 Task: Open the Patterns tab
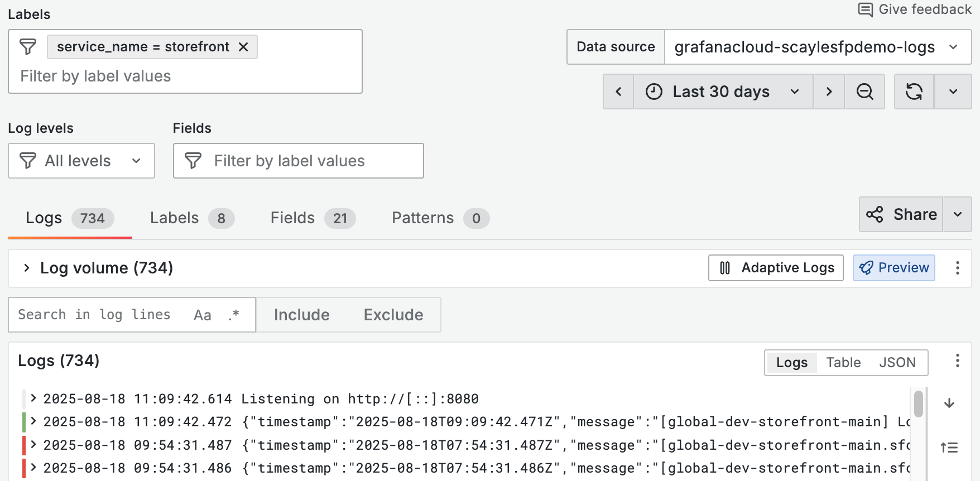pos(440,218)
